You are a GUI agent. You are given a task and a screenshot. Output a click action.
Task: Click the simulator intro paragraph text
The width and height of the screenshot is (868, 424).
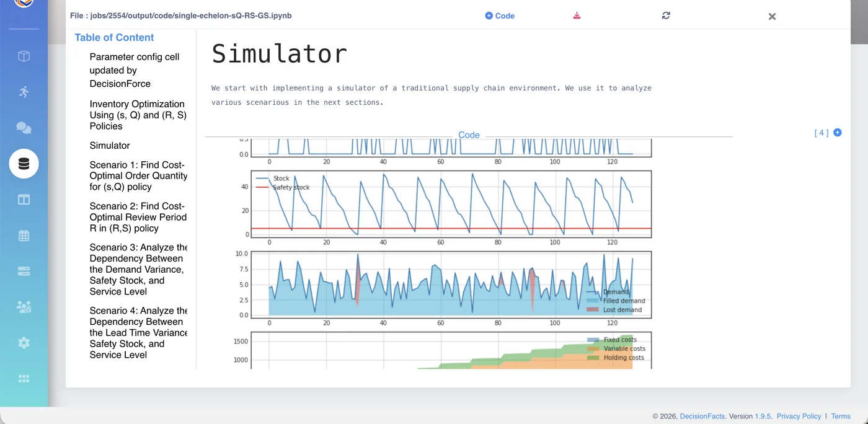(x=432, y=95)
